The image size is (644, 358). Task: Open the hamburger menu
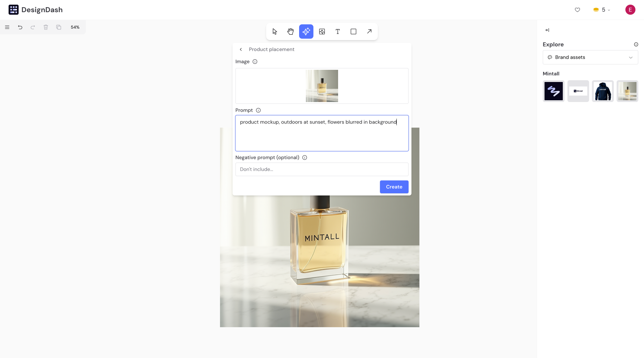(x=7, y=27)
